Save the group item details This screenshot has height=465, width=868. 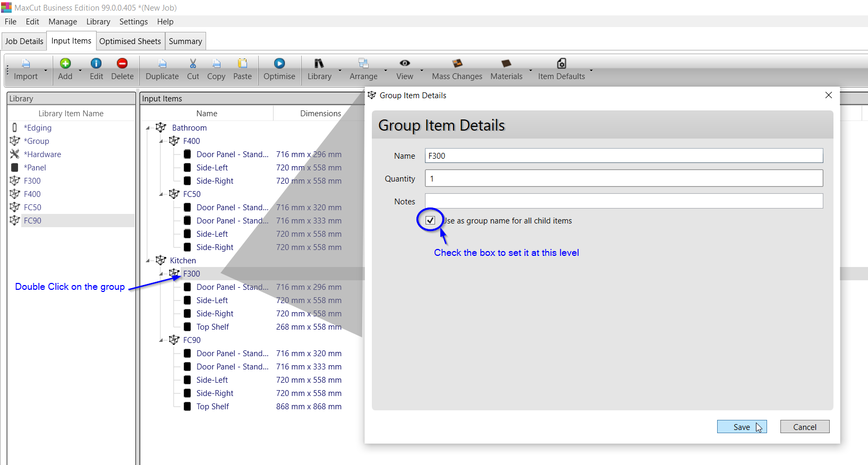pyautogui.click(x=742, y=427)
